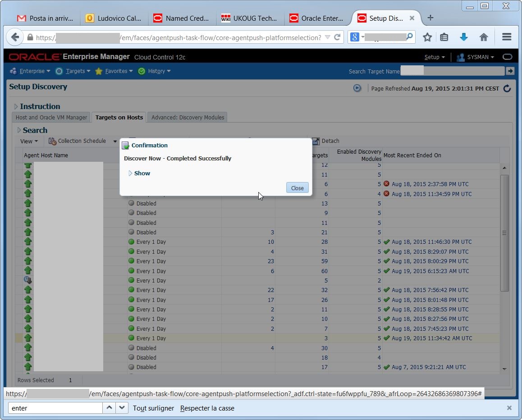Open the Setup dropdown menu
Image resolution: width=522 pixels, height=420 pixels.
pyautogui.click(x=435, y=57)
